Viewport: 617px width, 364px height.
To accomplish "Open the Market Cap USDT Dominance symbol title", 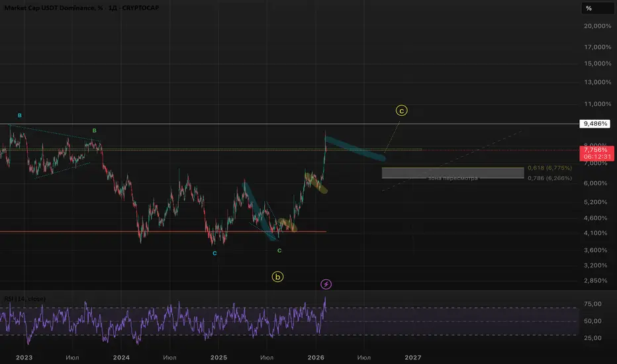I will tap(81, 8).
